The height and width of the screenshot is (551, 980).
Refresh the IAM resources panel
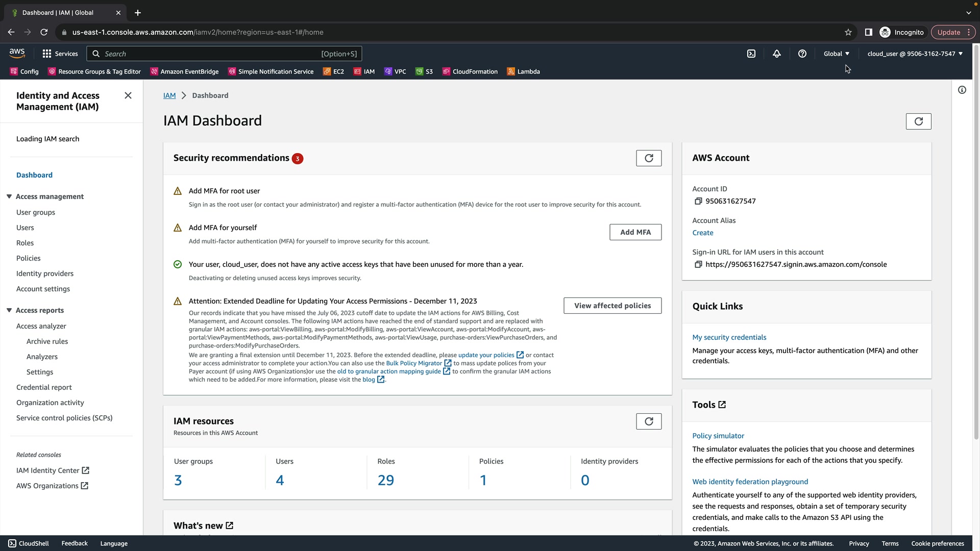pos(649,421)
